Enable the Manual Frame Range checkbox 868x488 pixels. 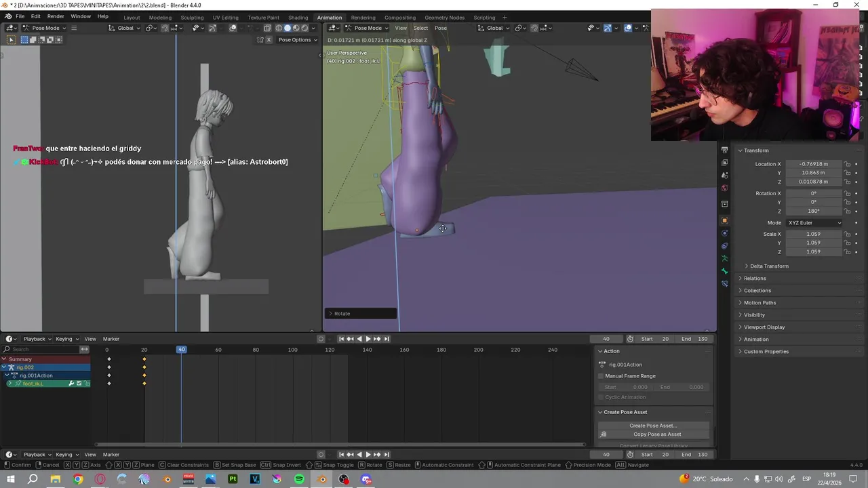point(601,376)
